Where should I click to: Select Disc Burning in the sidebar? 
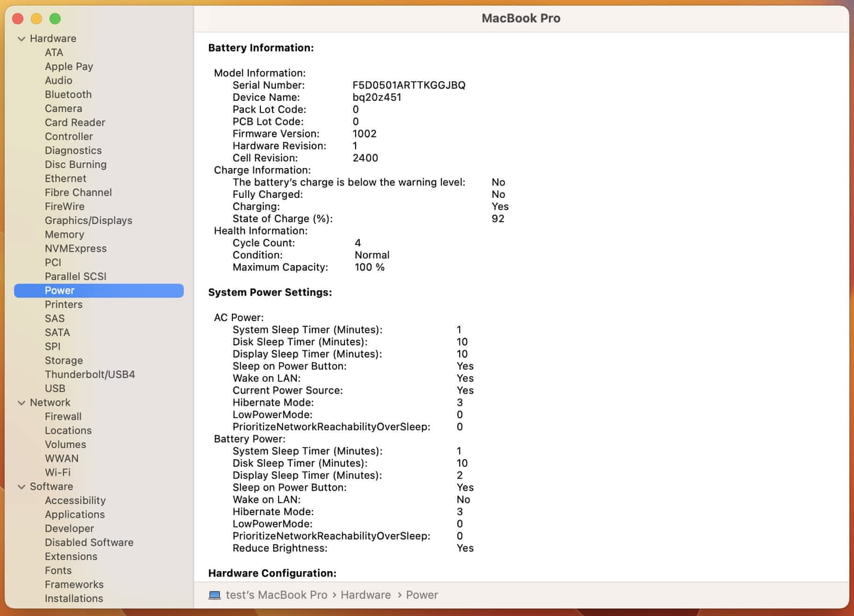(x=76, y=164)
